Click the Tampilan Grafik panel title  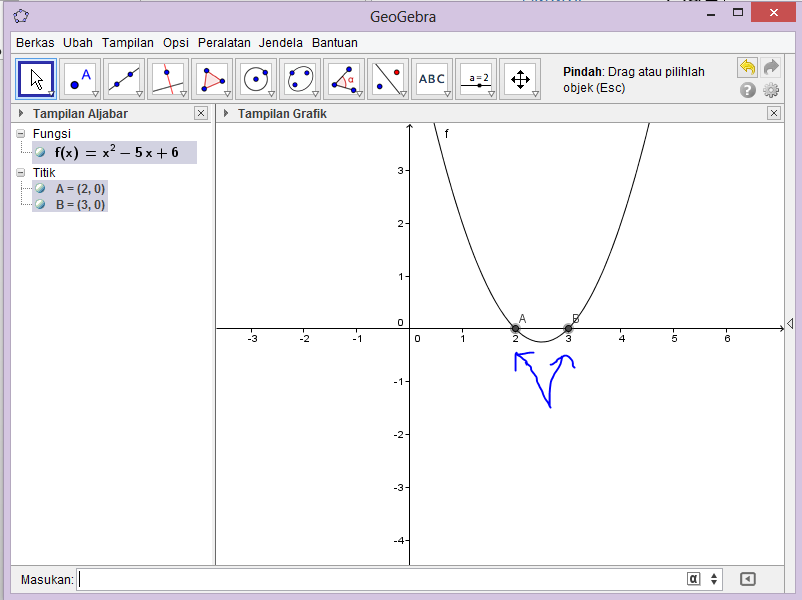(x=282, y=114)
